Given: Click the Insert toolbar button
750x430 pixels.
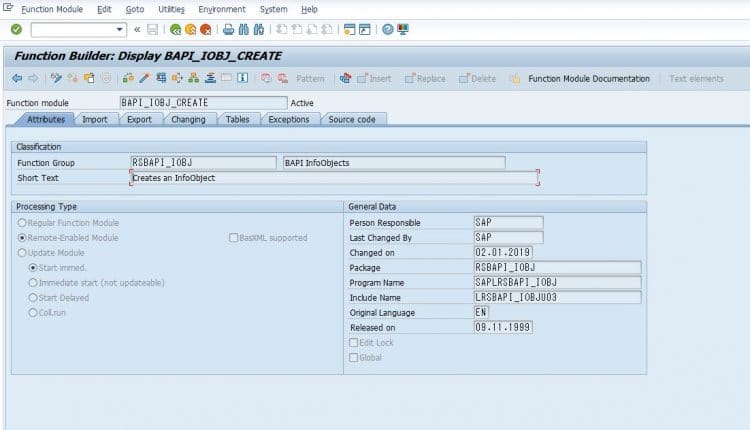Looking at the screenshot, I should [x=375, y=78].
